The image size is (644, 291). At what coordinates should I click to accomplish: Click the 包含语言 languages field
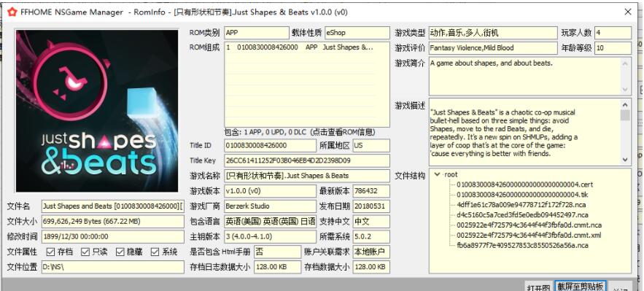[271, 221]
